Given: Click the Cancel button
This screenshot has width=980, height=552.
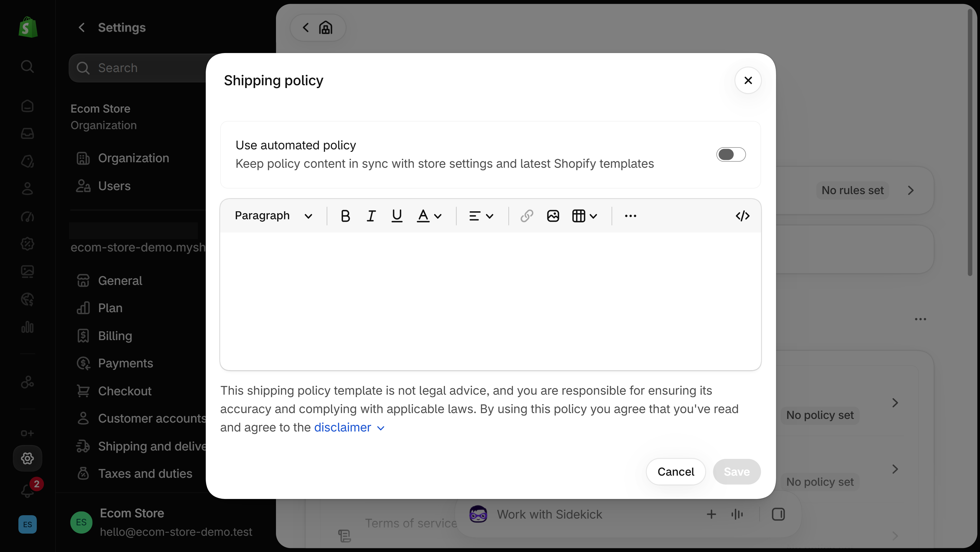Looking at the screenshot, I should click(x=676, y=472).
